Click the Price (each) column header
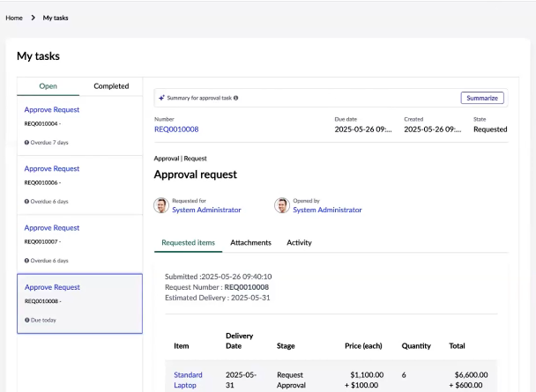 click(363, 346)
